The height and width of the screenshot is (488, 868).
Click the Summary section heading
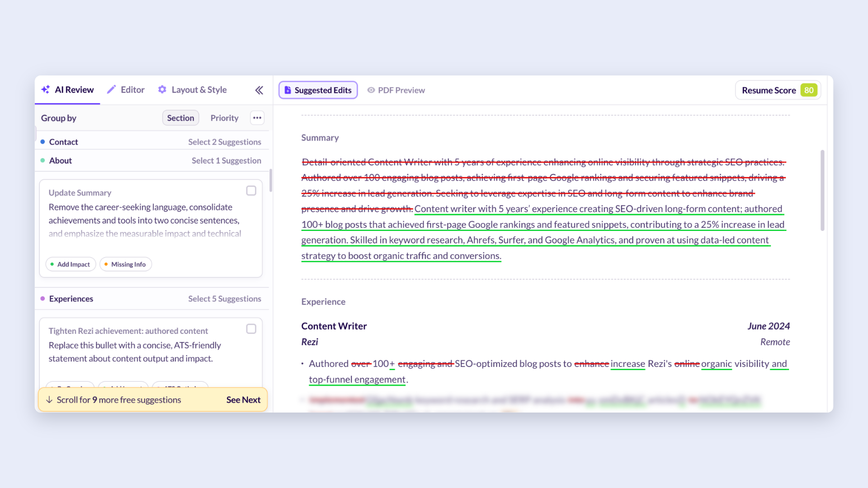(320, 138)
